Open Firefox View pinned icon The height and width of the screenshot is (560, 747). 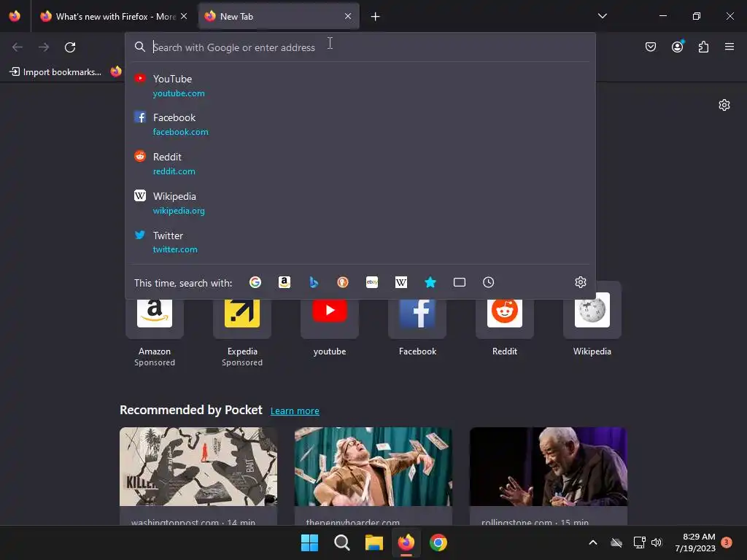pos(15,16)
